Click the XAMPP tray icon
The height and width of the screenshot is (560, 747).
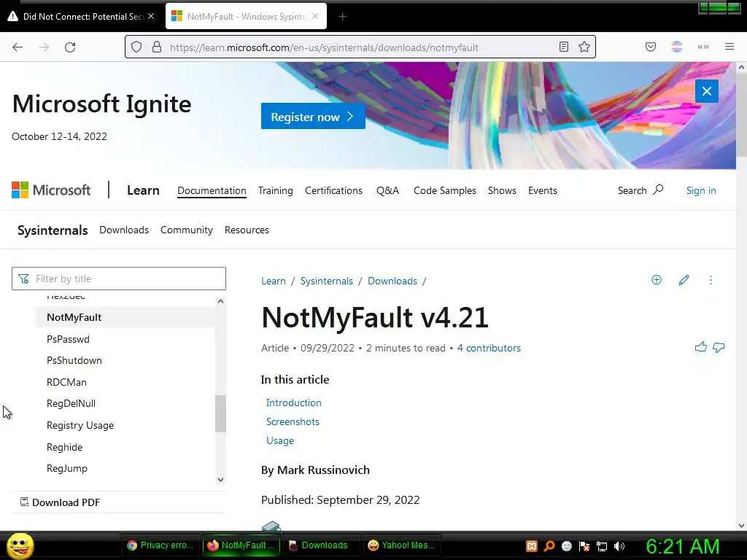[x=532, y=546]
